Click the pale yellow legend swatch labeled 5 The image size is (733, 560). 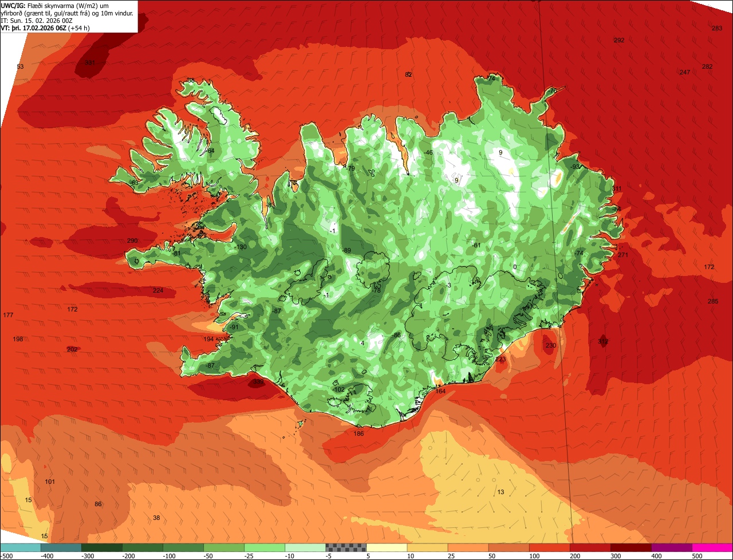coord(387,548)
